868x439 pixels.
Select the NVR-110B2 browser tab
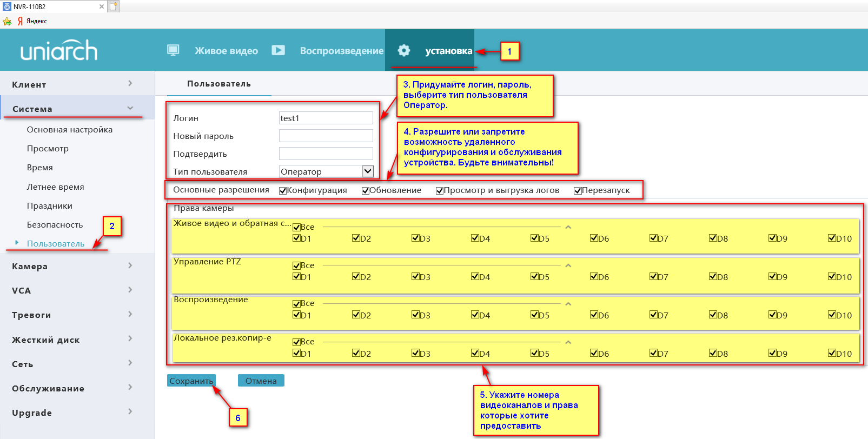[53, 6]
